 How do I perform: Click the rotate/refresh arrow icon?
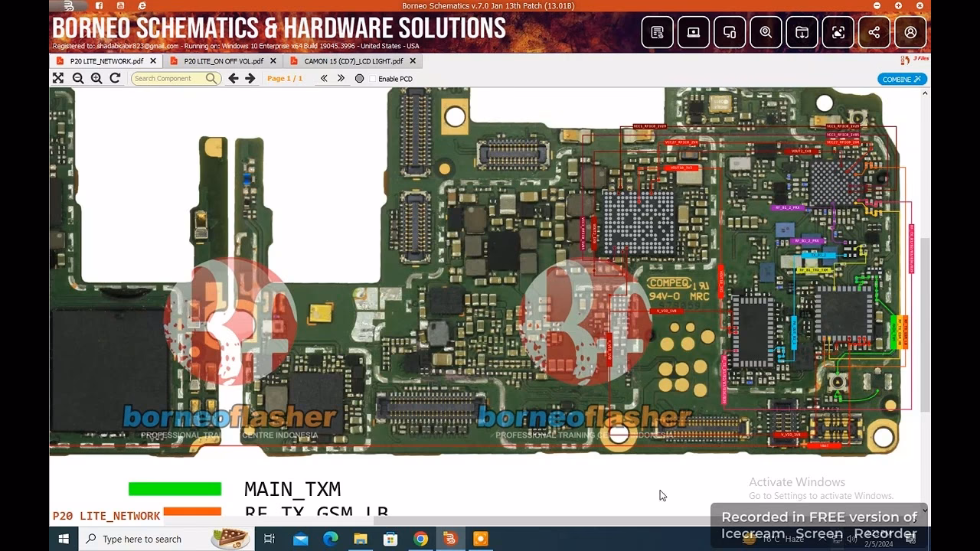[x=115, y=78]
